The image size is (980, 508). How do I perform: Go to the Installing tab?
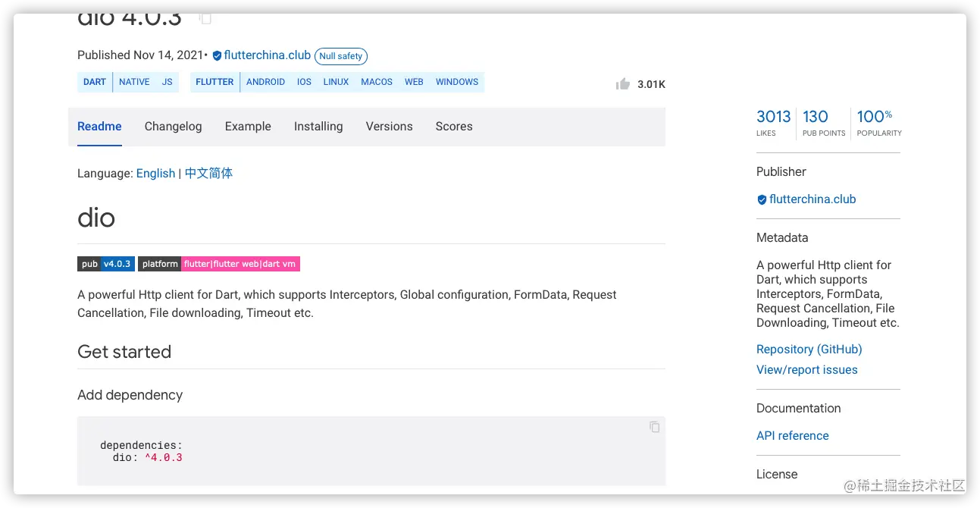(318, 127)
